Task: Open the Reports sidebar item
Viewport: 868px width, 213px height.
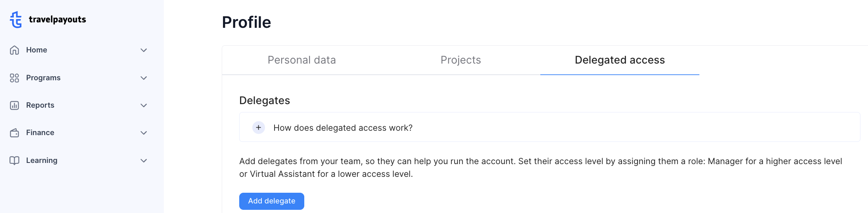Action: (79, 105)
